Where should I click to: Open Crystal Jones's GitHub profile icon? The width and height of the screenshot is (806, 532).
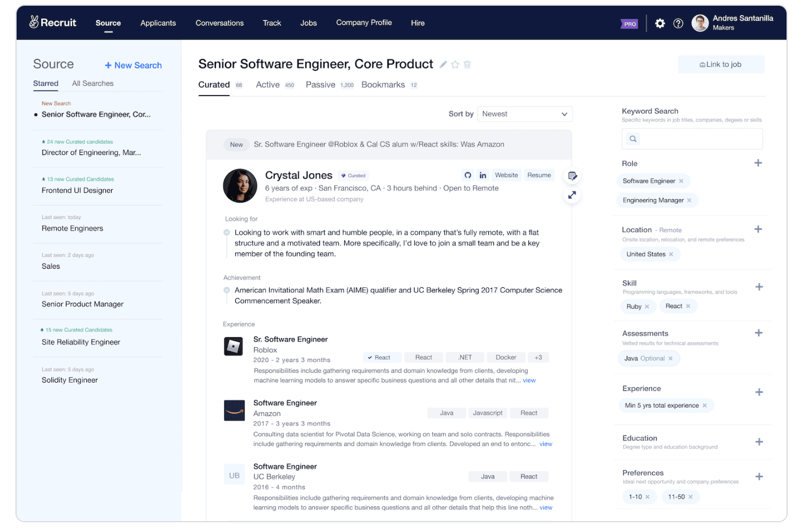click(x=468, y=175)
